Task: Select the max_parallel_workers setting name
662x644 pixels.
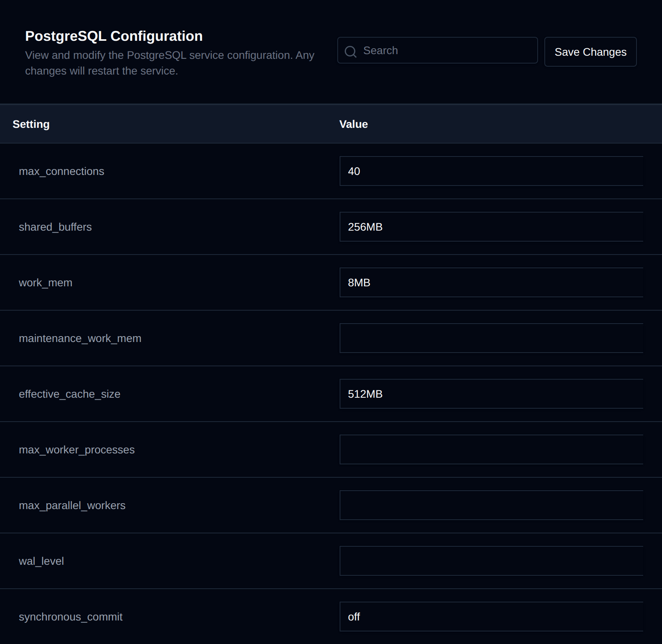Action: (72, 506)
